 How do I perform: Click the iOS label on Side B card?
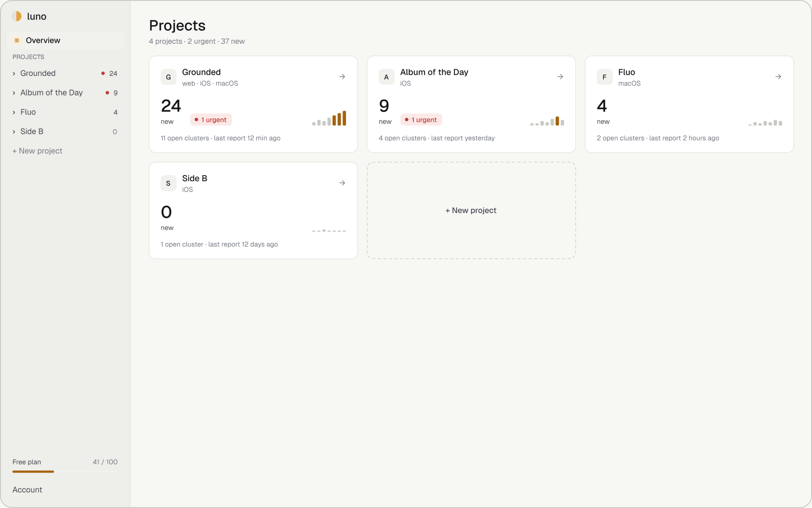(x=187, y=190)
